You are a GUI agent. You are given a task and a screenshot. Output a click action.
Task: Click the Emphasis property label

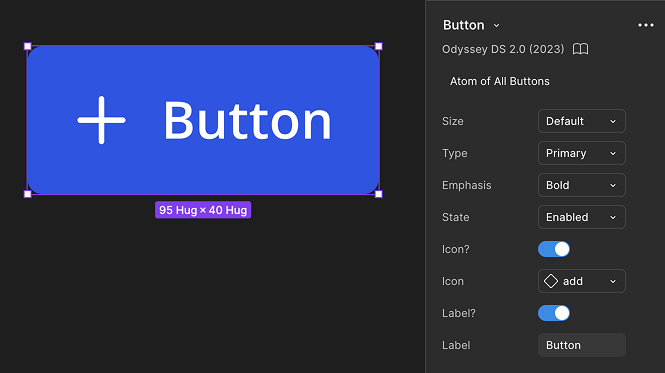coord(467,185)
